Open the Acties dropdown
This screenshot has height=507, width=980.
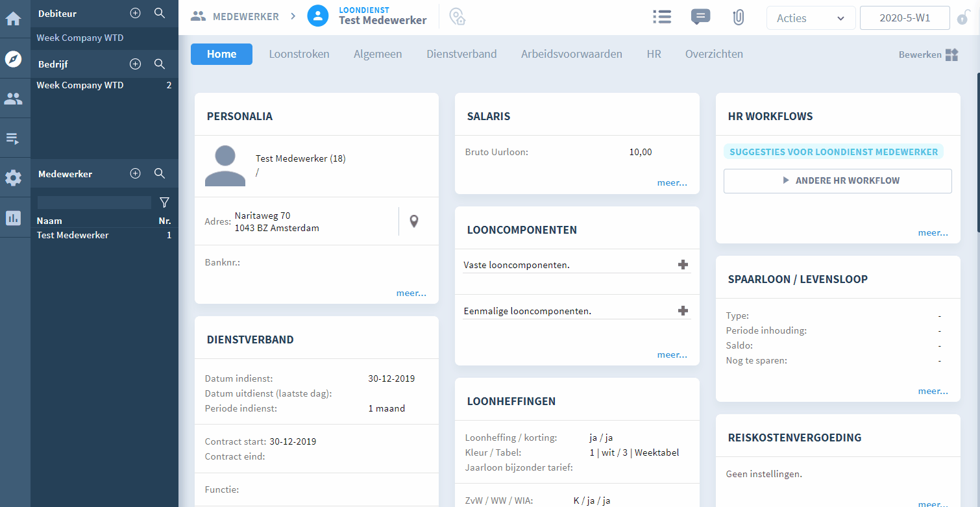(x=811, y=18)
